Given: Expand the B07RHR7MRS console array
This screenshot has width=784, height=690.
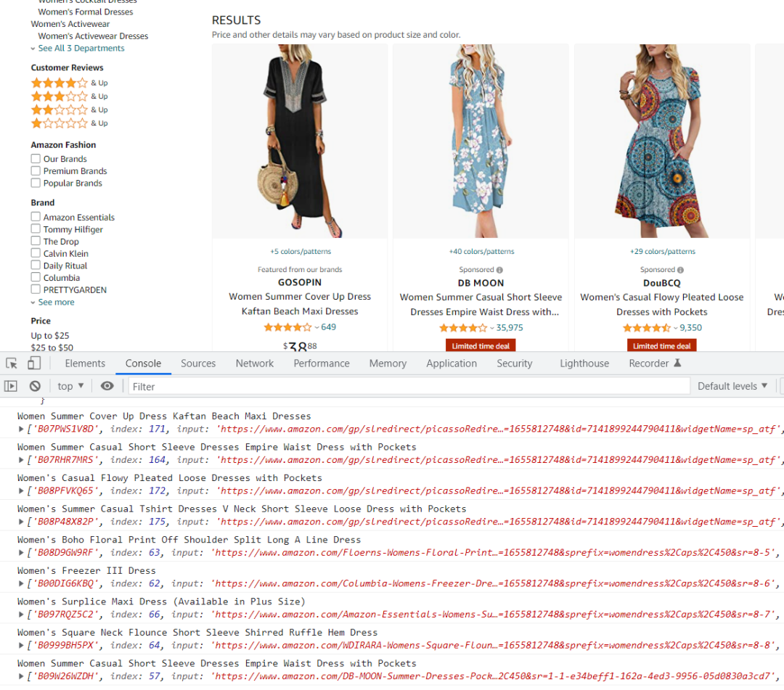Looking at the screenshot, I should [21, 460].
